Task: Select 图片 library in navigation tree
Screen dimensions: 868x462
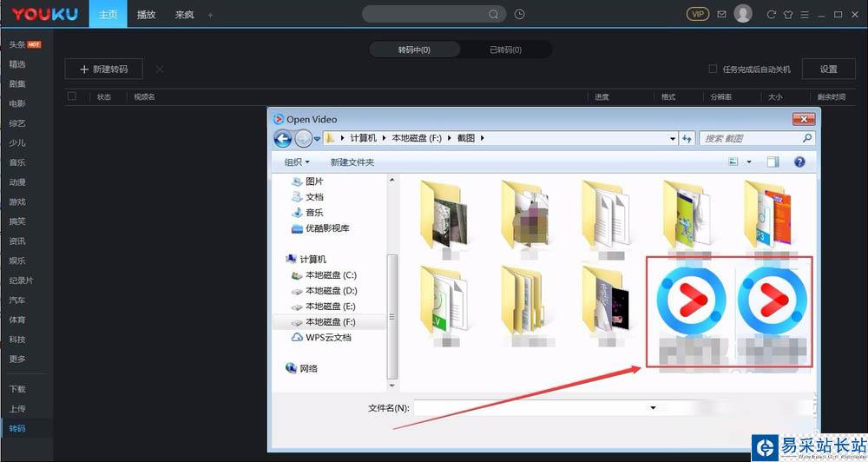Action: point(308,181)
